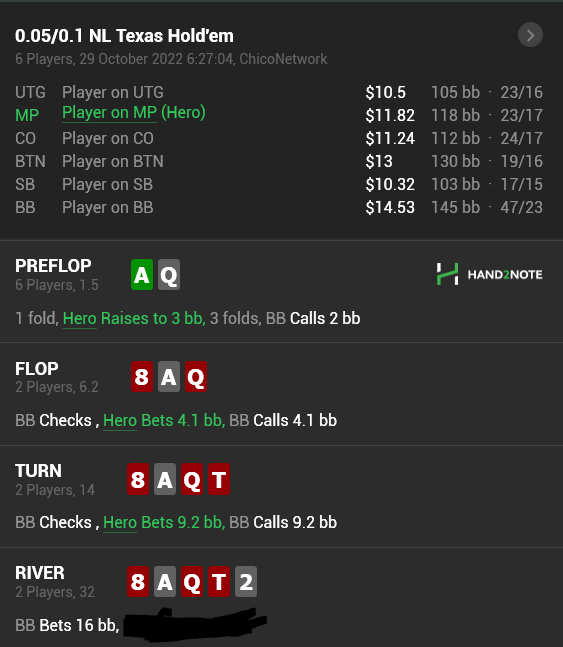Image resolution: width=563 pixels, height=647 pixels.
Task: Click the Hero Bets 9.2 bb turn action
Action: (164, 522)
